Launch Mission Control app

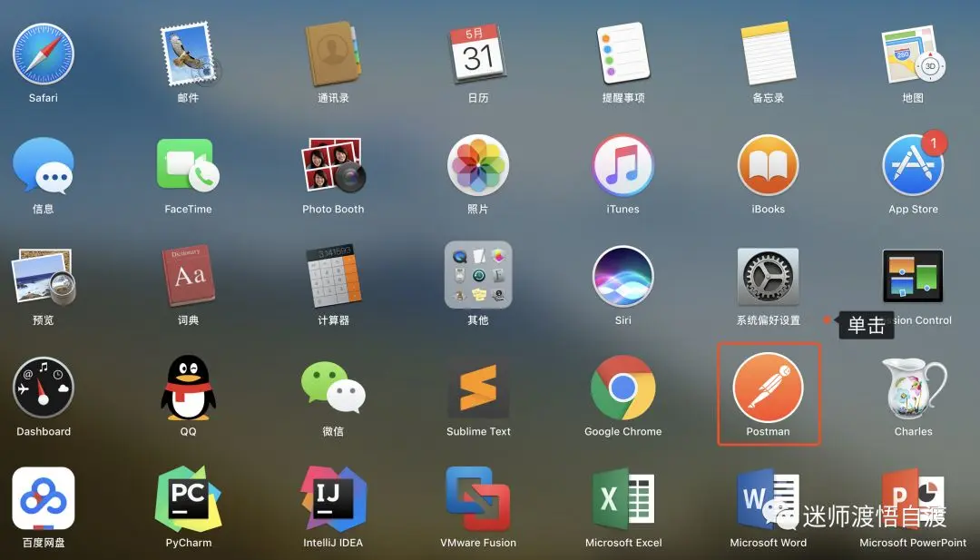coord(913,276)
